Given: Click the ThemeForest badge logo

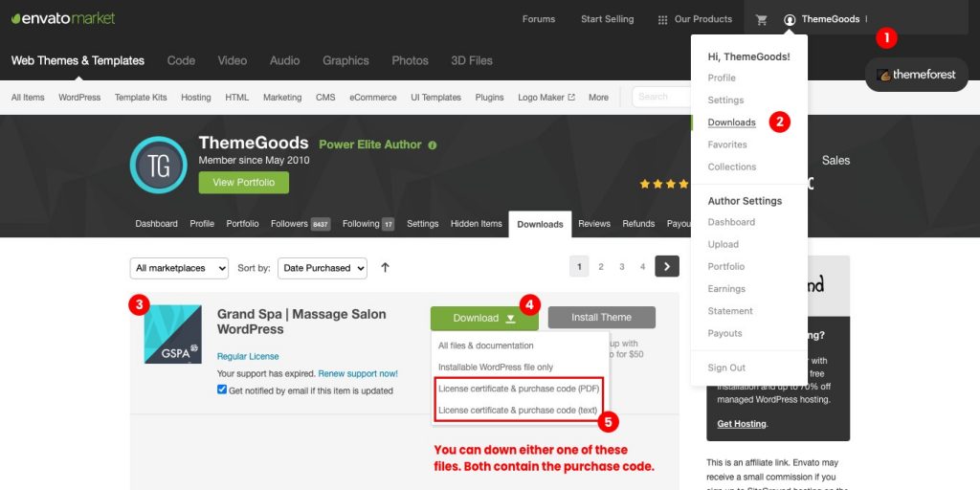Looking at the screenshot, I should click(x=916, y=75).
